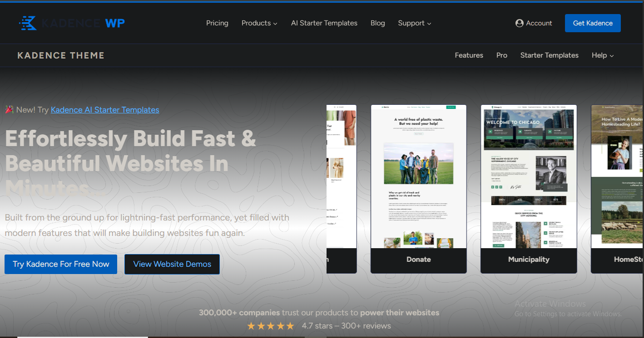Open the HomeSteading template thumbnail
644x338 pixels.
coord(617,176)
